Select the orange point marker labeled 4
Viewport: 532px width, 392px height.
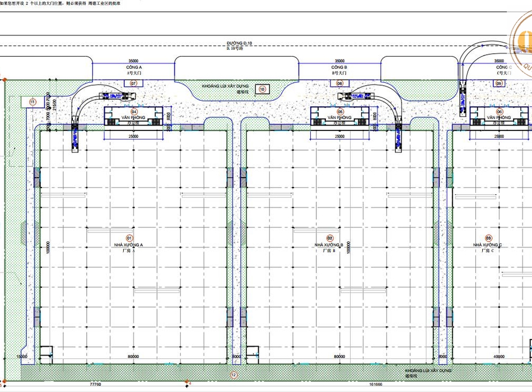pos(188,384)
